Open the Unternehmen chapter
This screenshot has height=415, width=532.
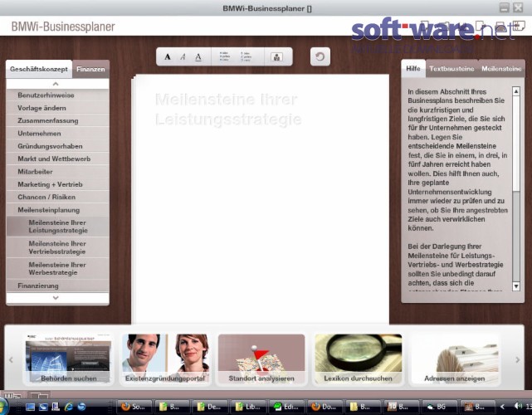[x=57, y=134]
